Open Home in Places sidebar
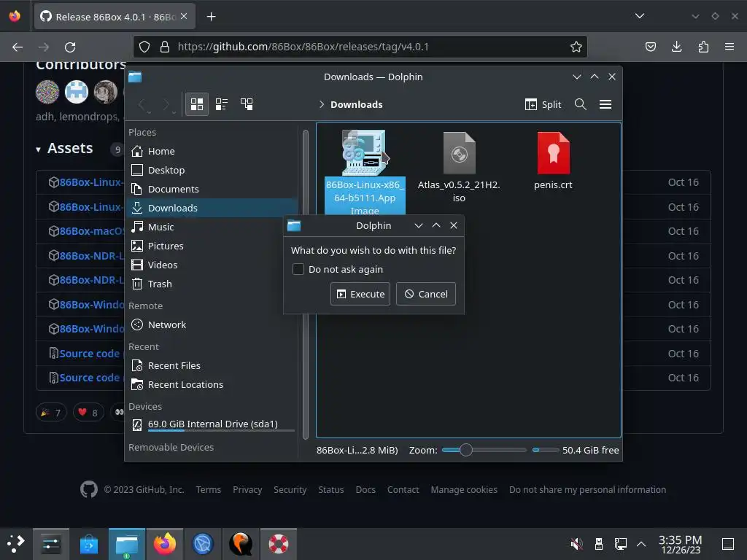 [x=212, y=151]
